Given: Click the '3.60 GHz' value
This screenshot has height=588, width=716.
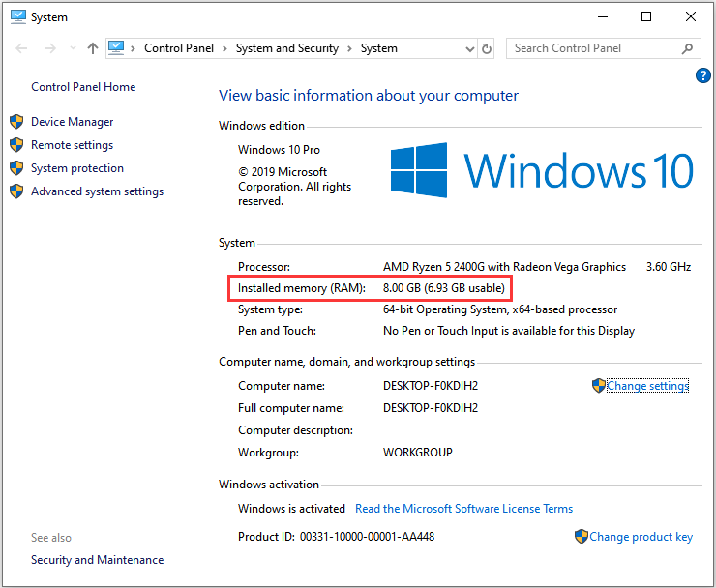Looking at the screenshot, I should [669, 267].
